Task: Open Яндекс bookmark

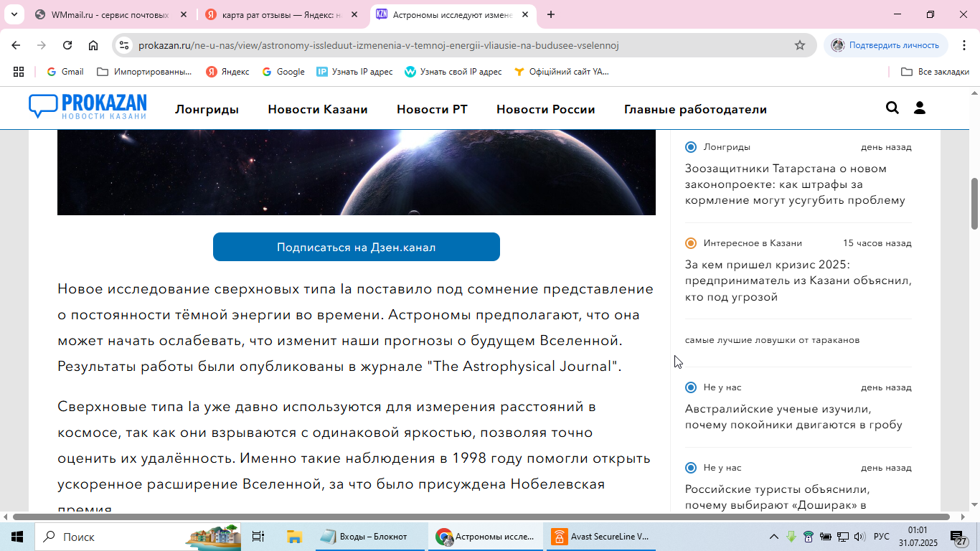Action: 227,72
